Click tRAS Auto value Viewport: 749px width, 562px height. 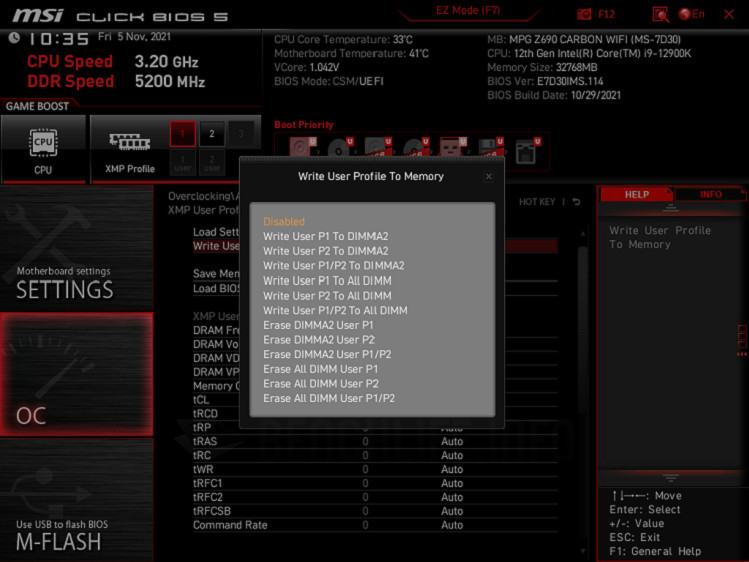452,442
